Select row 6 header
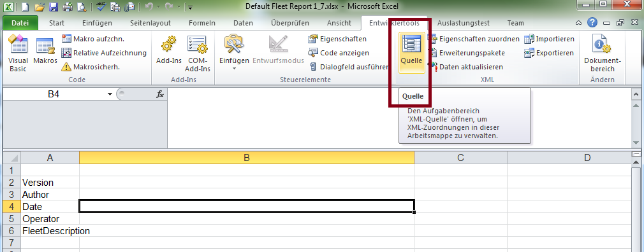The image size is (644, 252). (11, 231)
